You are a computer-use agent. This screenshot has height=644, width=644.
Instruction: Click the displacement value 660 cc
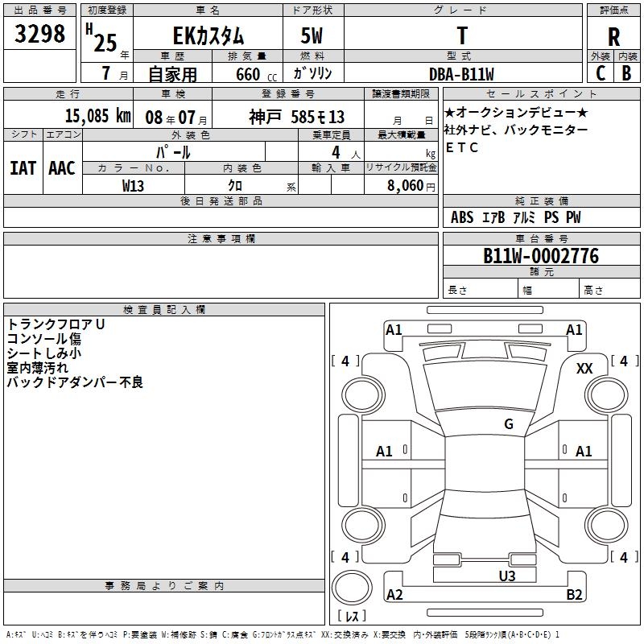click(x=256, y=75)
